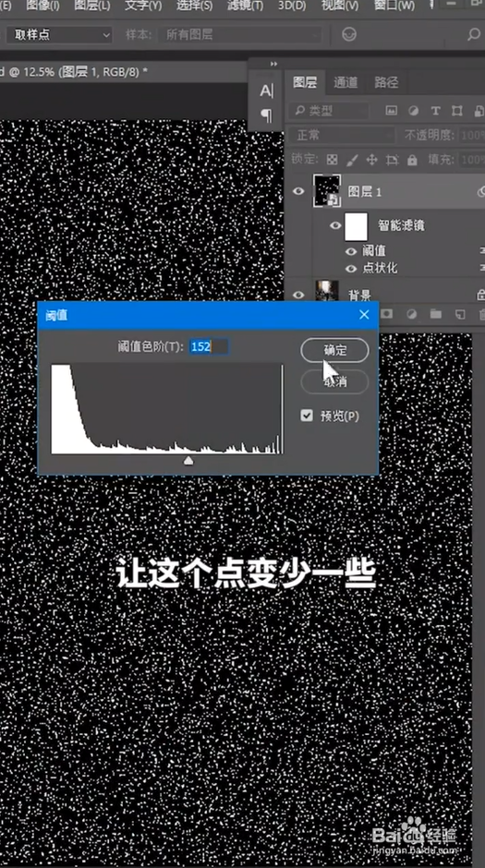Open the Character panel icon
The image size is (485, 868).
tap(266, 90)
